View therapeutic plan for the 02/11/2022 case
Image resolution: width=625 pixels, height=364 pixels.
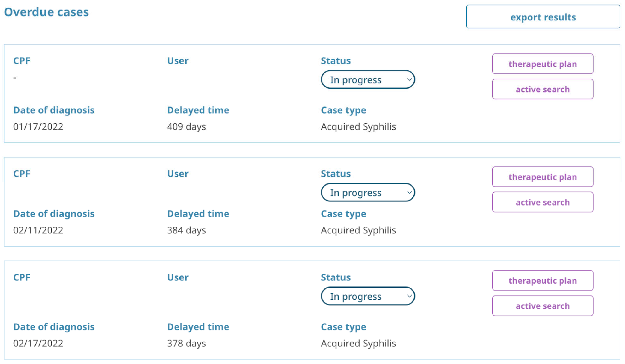click(542, 177)
